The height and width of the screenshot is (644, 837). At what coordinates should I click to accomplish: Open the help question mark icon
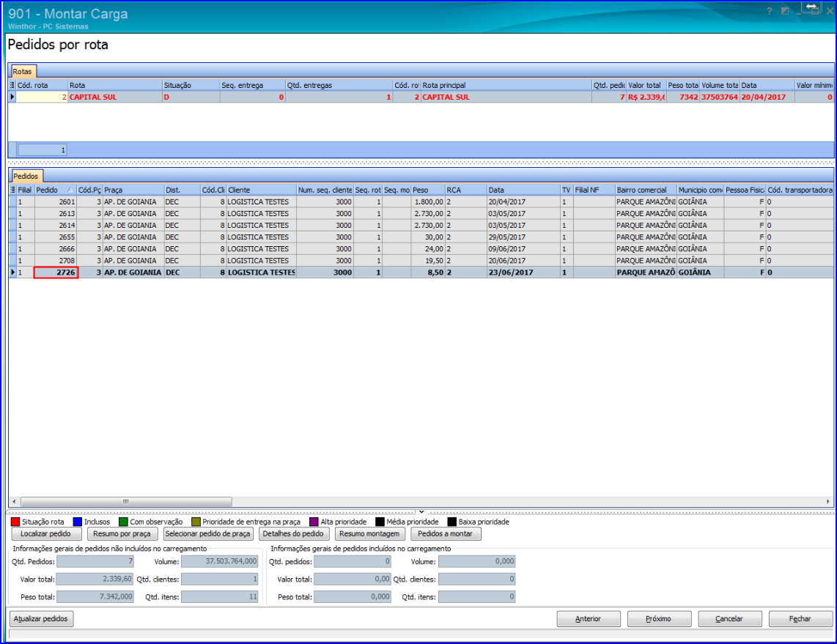pyautogui.click(x=770, y=11)
